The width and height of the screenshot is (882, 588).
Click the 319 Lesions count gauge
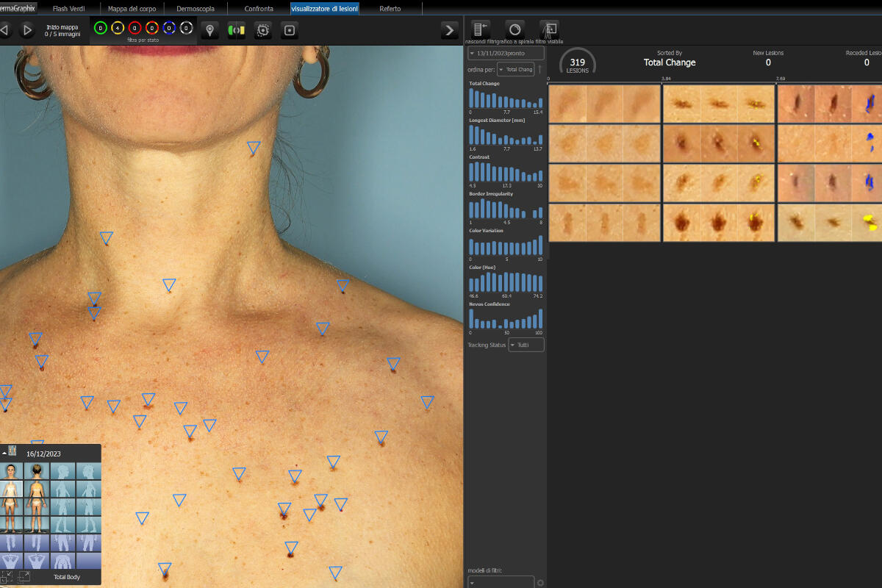(x=578, y=63)
